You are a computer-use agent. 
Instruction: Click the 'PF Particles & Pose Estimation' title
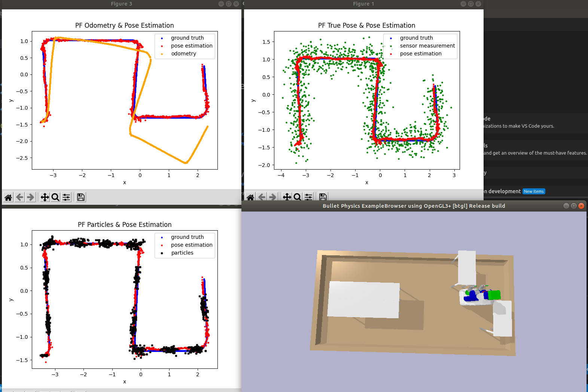(125, 225)
